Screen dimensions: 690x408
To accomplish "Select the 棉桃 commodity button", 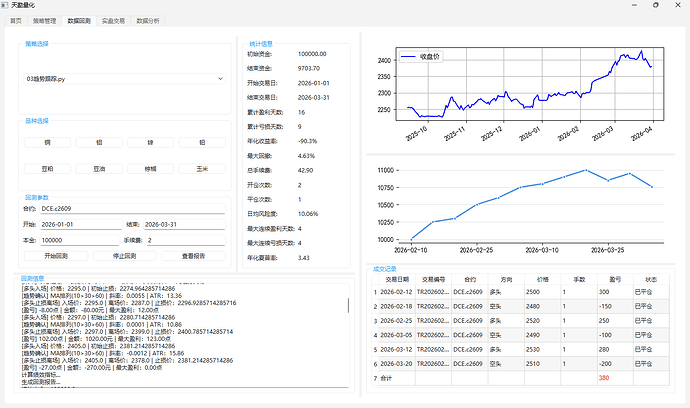I will coord(151,169).
